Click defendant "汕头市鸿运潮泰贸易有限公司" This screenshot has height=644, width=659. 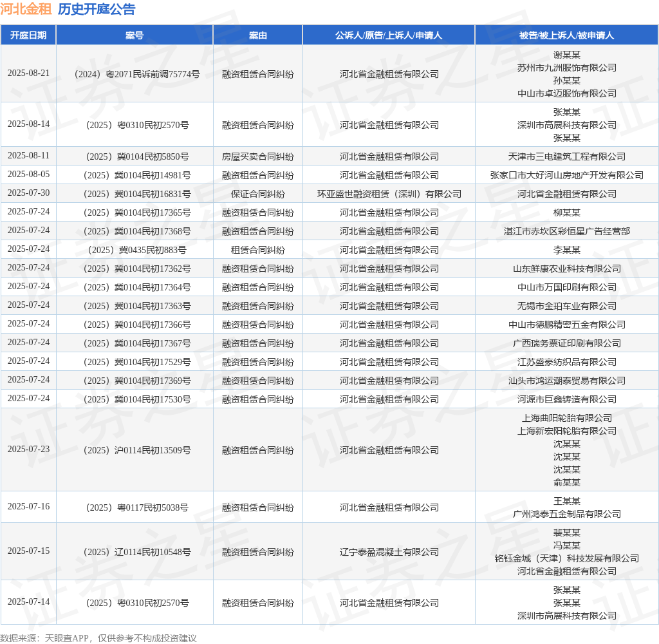point(566,381)
